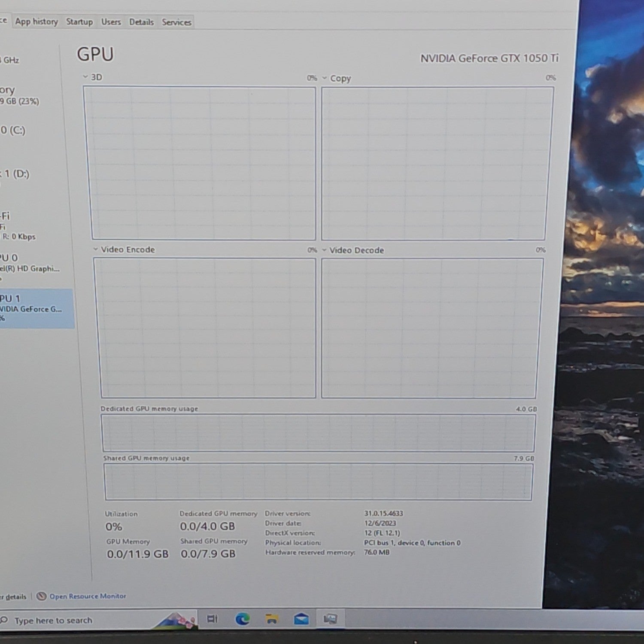Switch to the Users tab
Image resolution: width=644 pixels, height=644 pixels.
111,22
